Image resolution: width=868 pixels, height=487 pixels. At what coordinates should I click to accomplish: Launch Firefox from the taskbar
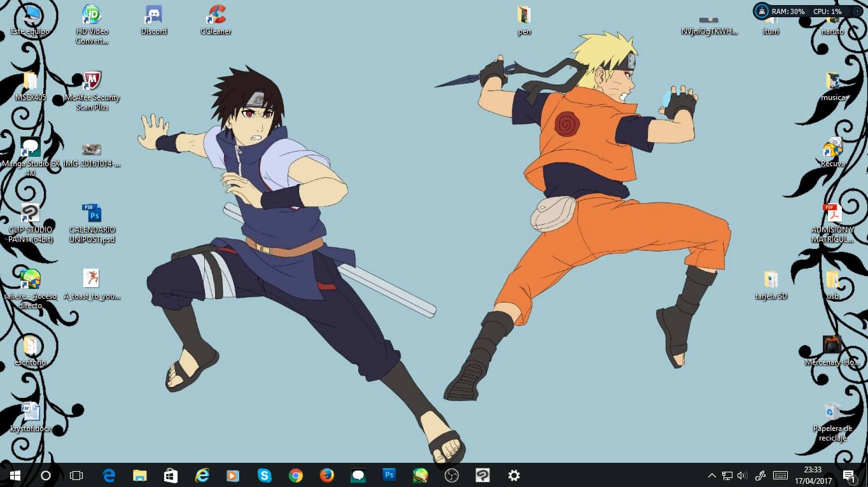[x=327, y=475]
